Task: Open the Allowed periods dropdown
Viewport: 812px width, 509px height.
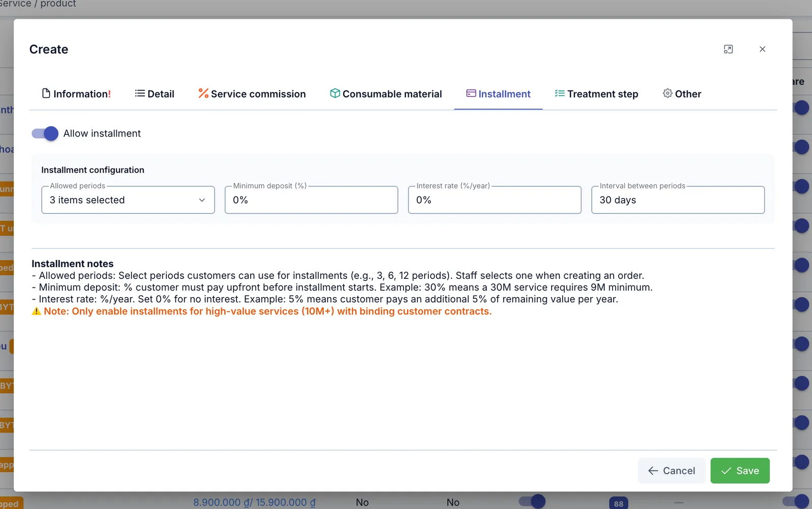Action: coord(128,200)
